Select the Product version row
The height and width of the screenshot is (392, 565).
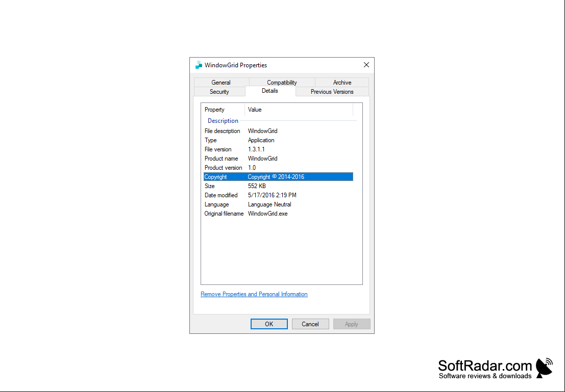278,168
